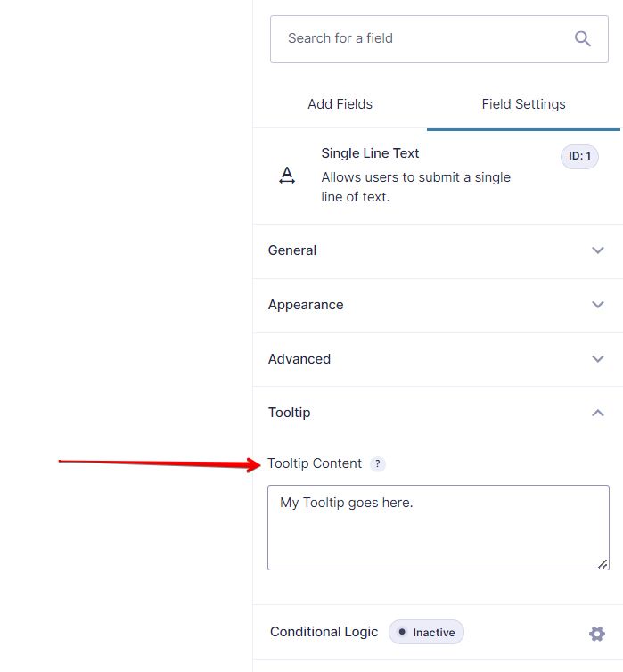Click the Tooltip Content help question mark
This screenshot has width=623, height=672.
coord(378,463)
